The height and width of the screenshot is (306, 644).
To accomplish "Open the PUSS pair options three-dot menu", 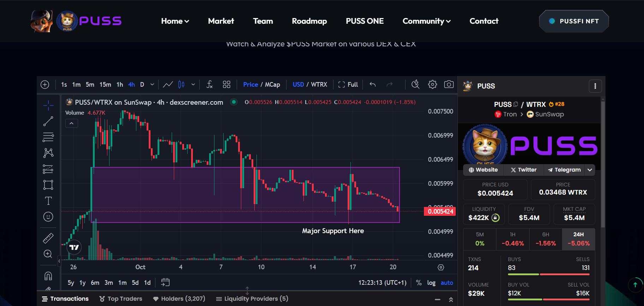I will [x=595, y=86].
